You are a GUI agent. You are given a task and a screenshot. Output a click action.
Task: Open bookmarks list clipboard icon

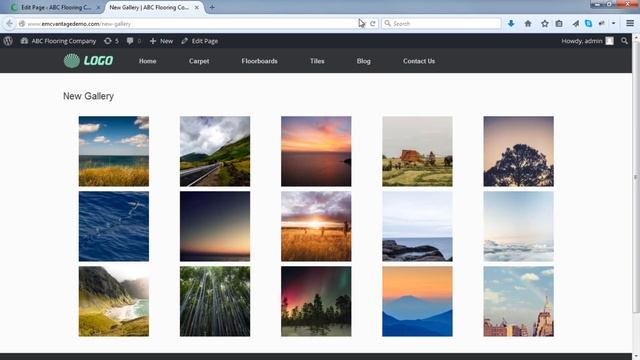pos(559,24)
